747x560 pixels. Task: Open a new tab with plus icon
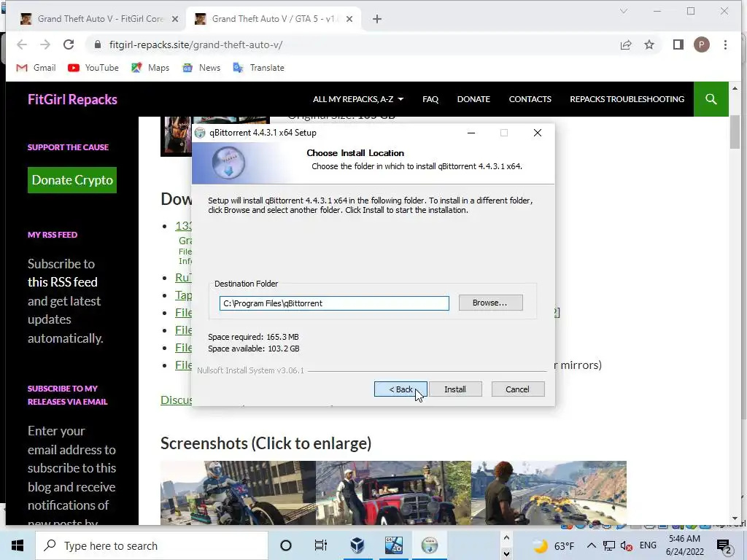click(377, 19)
